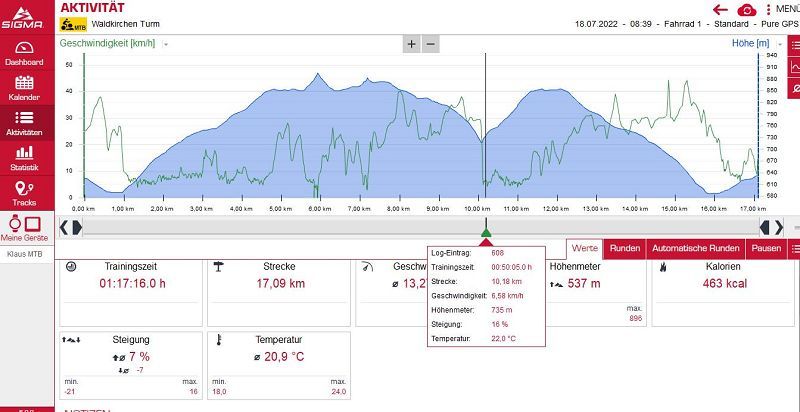This screenshot has width=800, height=412.
Task: Open the Geschwindigkeit axis dropdown
Action: click(166, 44)
